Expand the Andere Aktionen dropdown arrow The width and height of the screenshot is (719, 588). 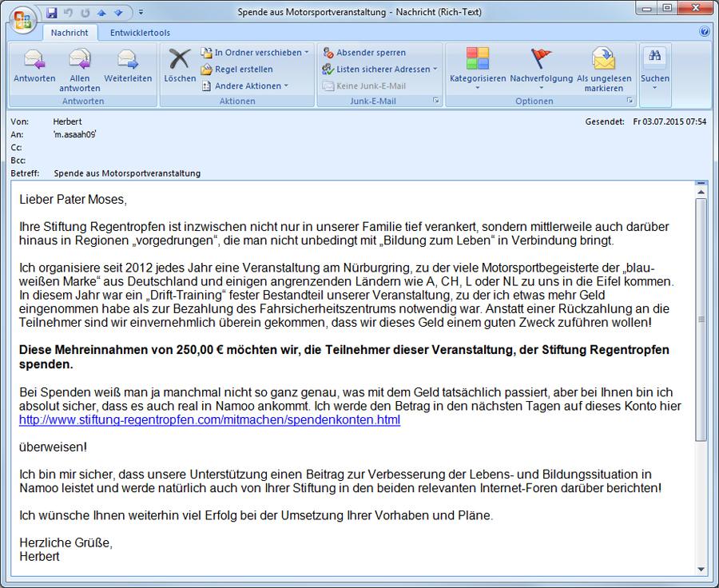(286, 85)
